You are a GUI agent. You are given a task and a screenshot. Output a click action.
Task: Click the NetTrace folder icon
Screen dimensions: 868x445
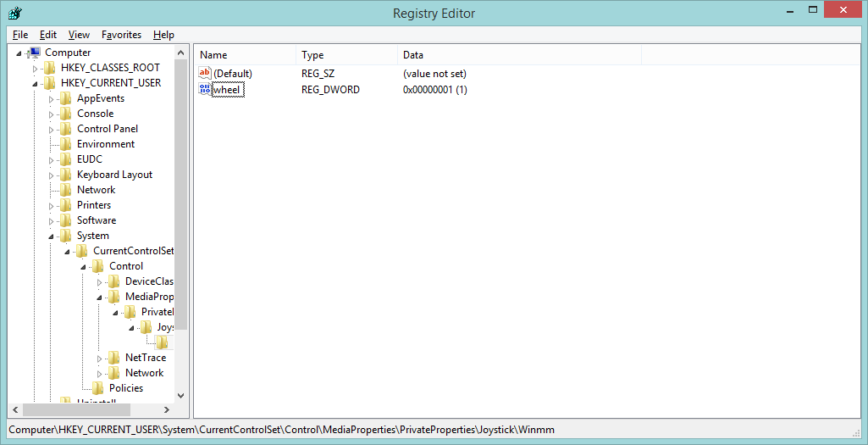point(114,358)
